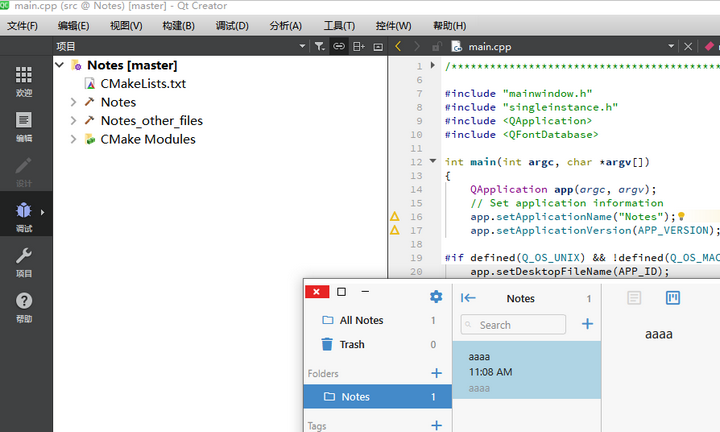This screenshot has height=432, width=720.
Task: Expand the folded comment block on line 1
Action: click(432, 65)
